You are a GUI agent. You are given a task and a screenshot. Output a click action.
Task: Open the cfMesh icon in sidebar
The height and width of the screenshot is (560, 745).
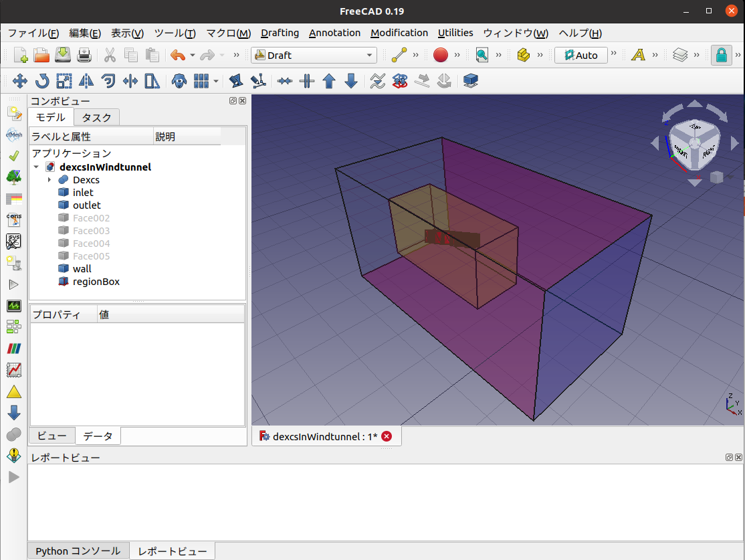tap(13, 134)
